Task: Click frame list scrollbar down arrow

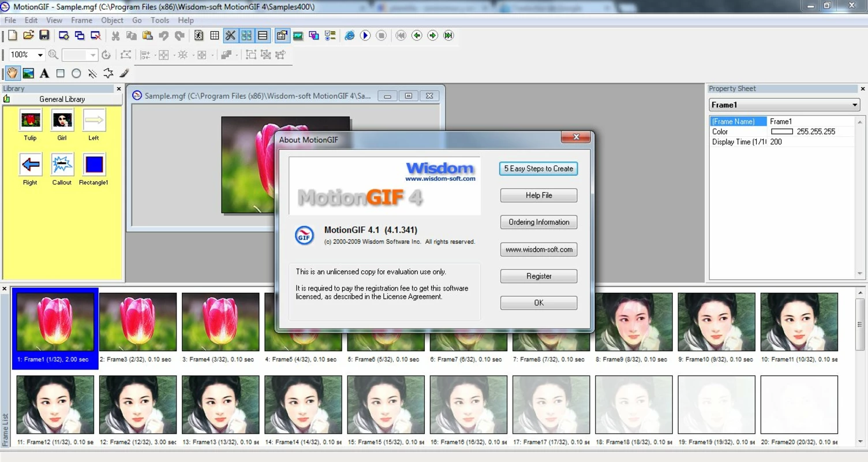Action: point(861,441)
